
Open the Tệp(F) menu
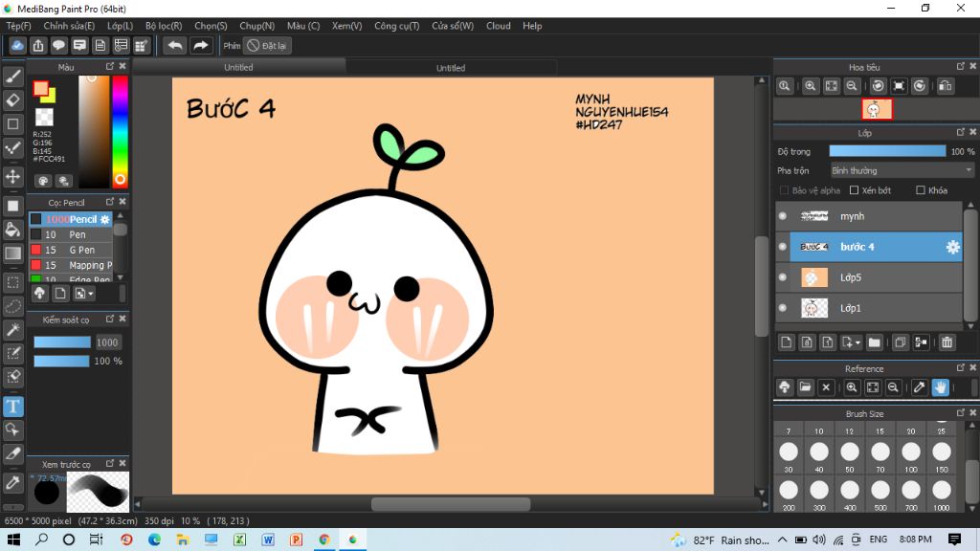[x=19, y=26]
